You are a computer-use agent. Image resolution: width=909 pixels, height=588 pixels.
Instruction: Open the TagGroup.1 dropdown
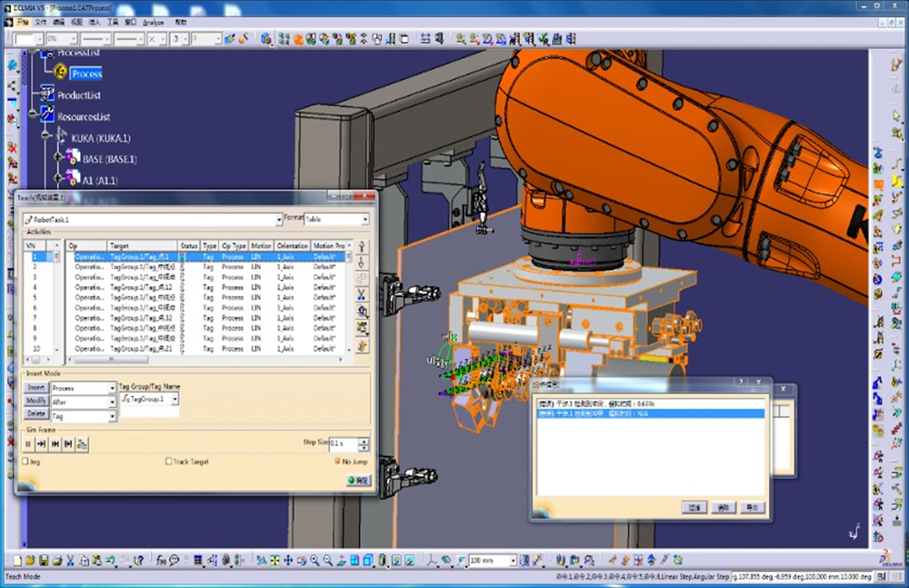[175, 399]
